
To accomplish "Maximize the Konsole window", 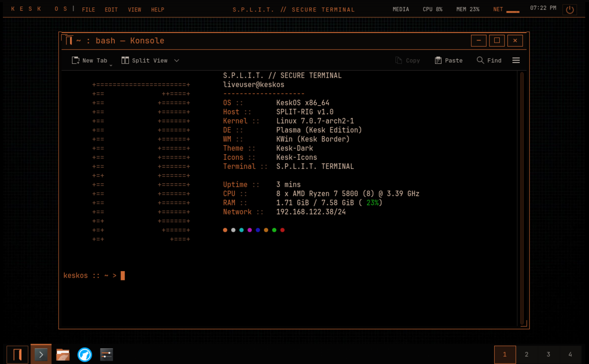I will click(497, 41).
